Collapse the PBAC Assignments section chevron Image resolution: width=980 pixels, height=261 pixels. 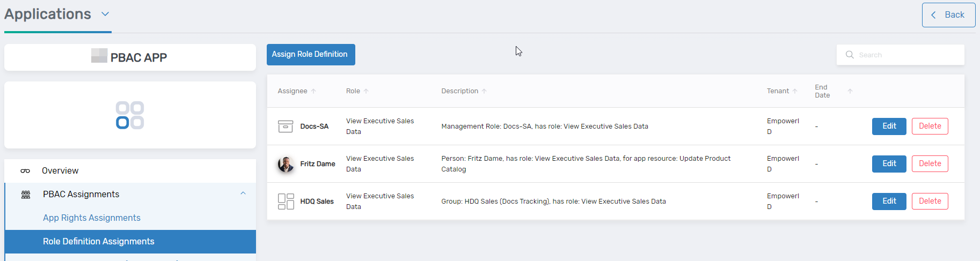(x=243, y=193)
